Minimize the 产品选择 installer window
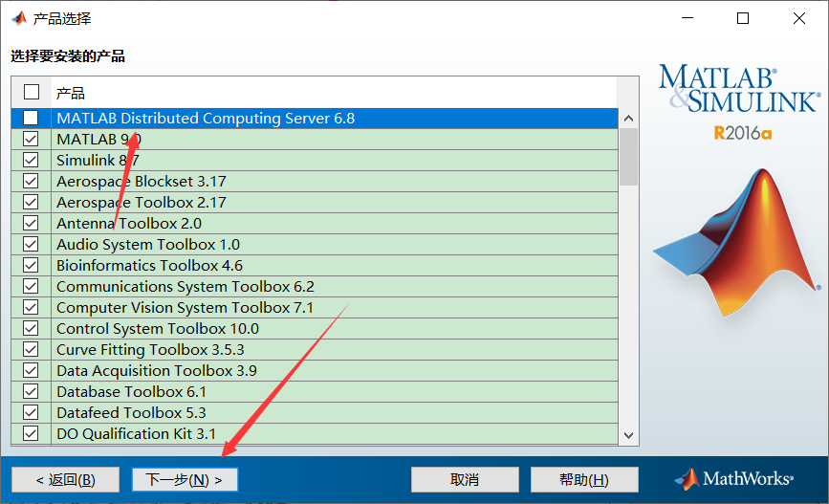 coord(687,18)
